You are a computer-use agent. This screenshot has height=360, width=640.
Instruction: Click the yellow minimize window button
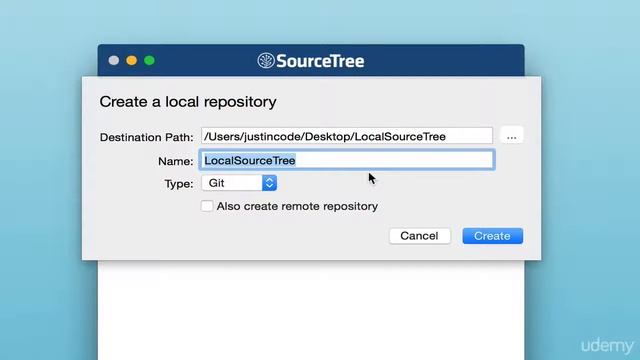tap(131, 60)
